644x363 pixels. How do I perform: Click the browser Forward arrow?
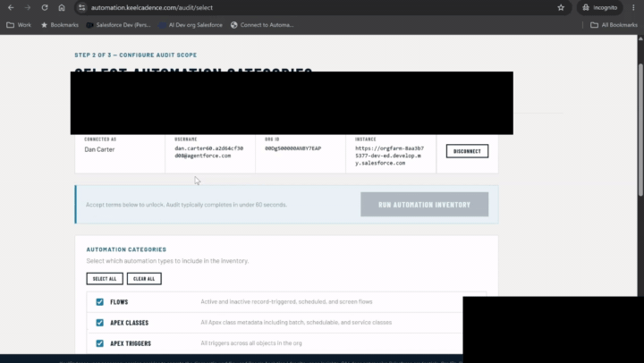point(28,7)
